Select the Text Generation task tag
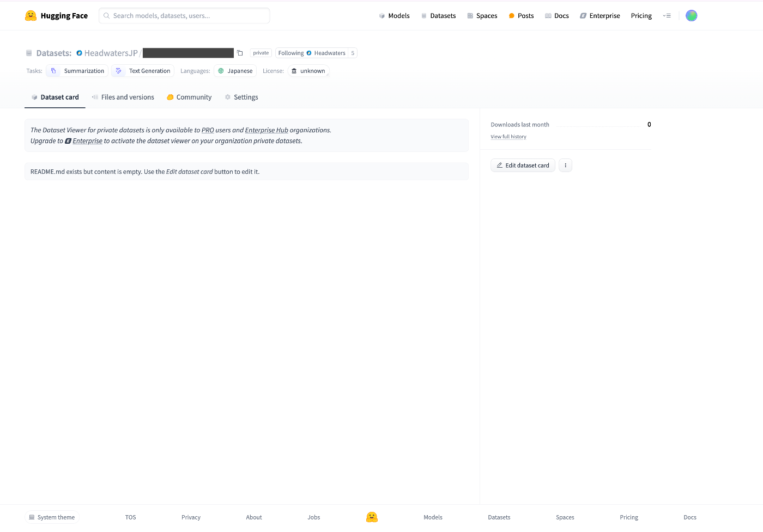 143,71
